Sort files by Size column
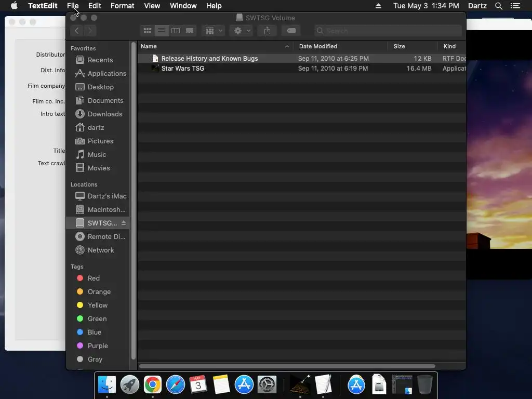The height and width of the screenshot is (399, 532). point(413,46)
